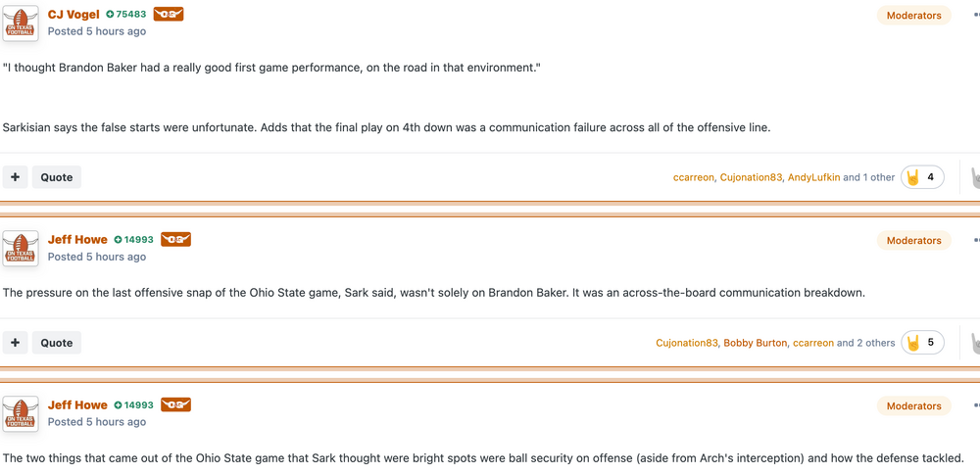Toggle multiquote plus on Jeff Howe's post

click(15, 343)
